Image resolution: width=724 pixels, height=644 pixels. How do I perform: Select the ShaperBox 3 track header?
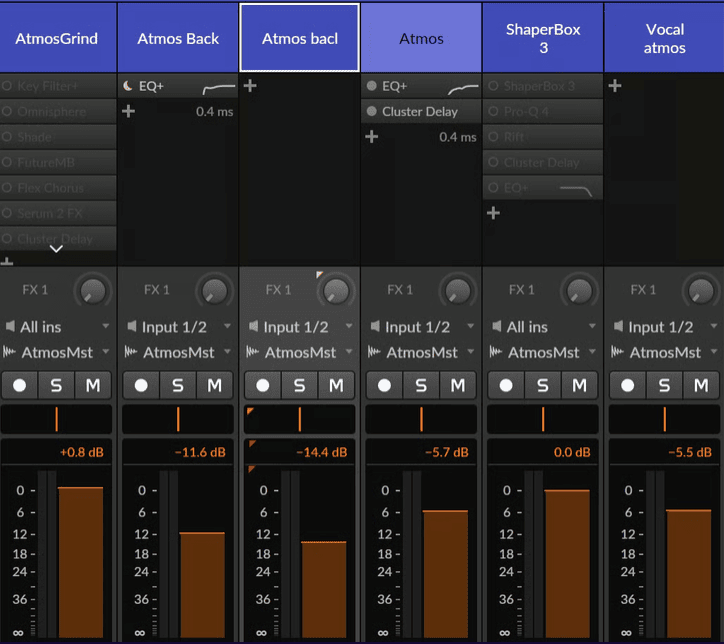click(543, 38)
